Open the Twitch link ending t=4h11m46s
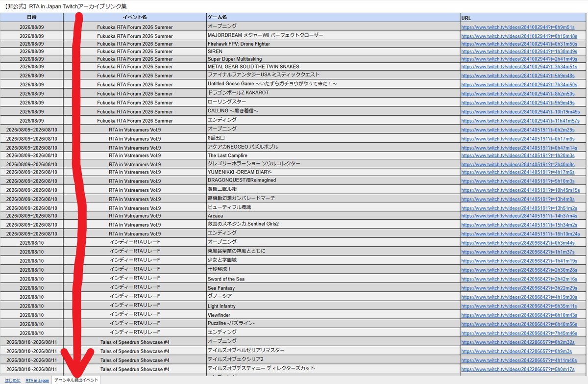The width and height of the screenshot is (588, 384). click(519, 360)
